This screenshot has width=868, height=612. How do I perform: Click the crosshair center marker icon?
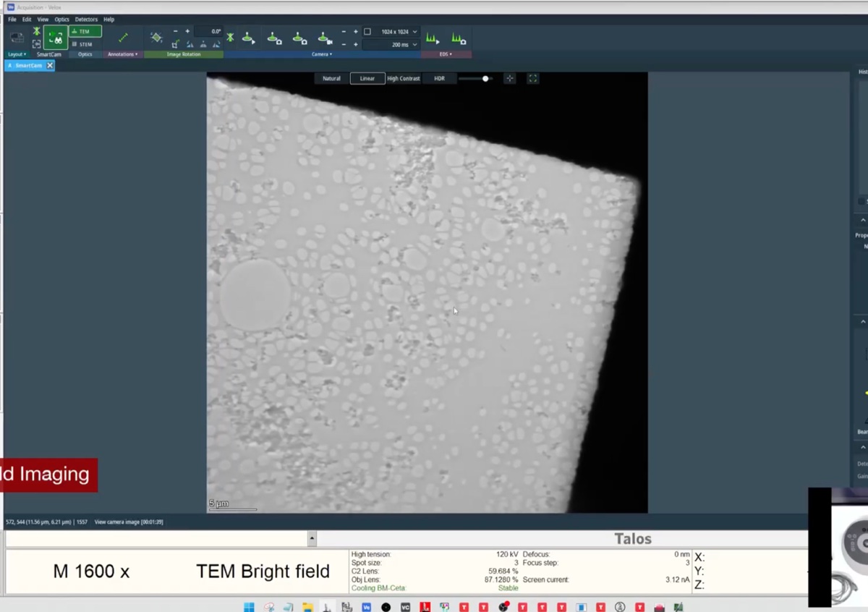coord(510,78)
